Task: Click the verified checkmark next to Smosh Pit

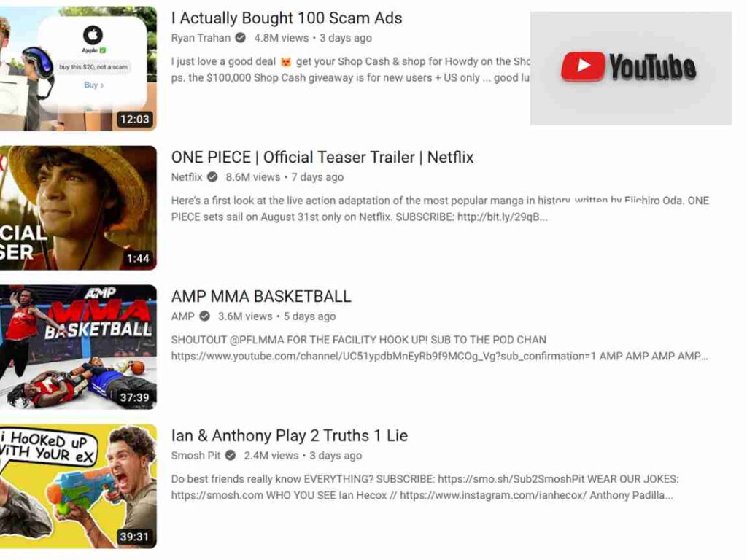Action: (231, 455)
